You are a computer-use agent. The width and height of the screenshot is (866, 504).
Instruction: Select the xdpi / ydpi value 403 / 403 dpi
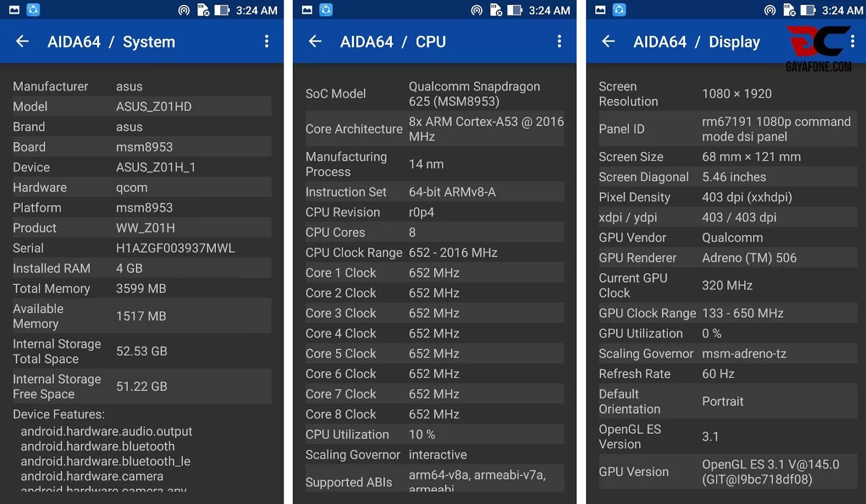point(739,217)
